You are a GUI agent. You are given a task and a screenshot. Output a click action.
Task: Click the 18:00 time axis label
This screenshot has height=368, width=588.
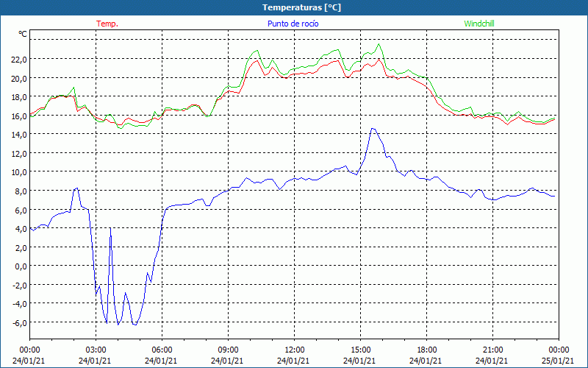pyautogui.click(x=427, y=350)
